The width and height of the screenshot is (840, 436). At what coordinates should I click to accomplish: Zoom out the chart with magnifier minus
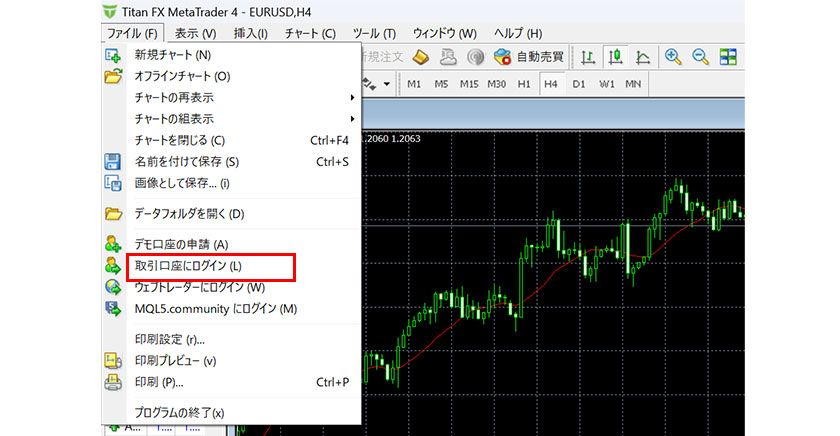[700, 57]
